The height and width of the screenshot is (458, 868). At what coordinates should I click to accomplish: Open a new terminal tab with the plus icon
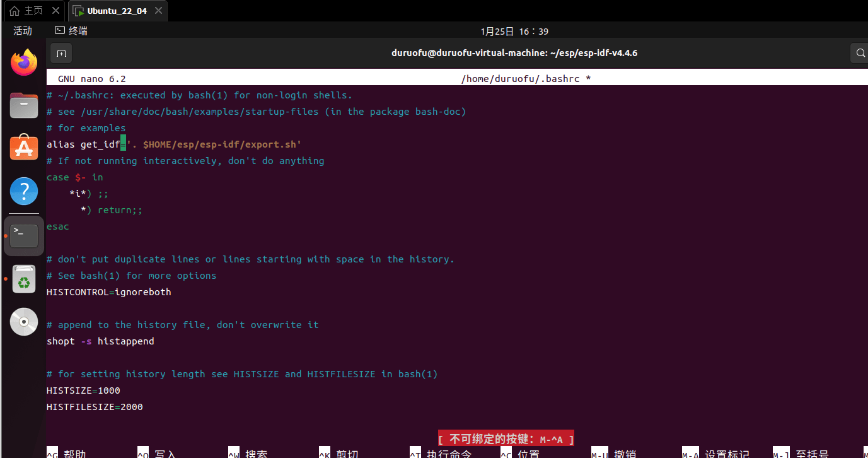click(x=61, y=54)
